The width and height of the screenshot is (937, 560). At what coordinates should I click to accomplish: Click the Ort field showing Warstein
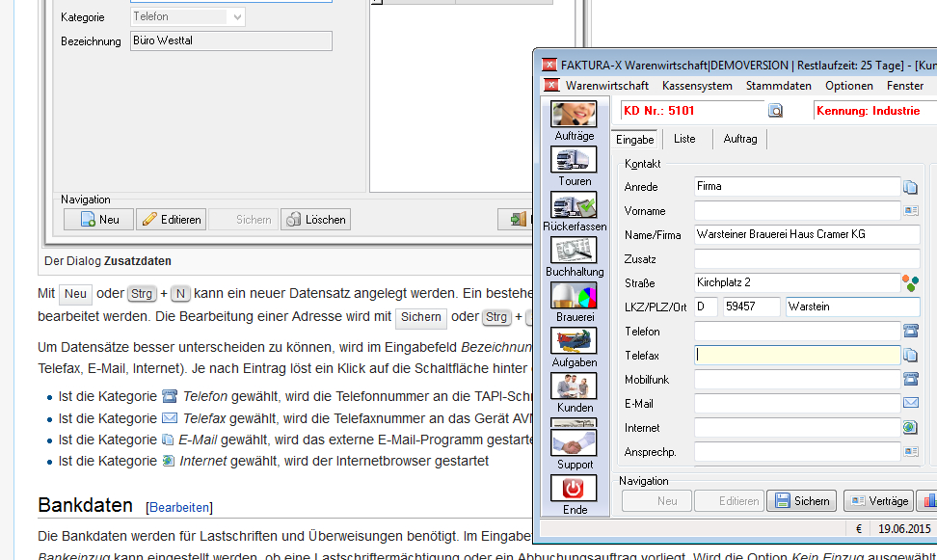(853, 307)
